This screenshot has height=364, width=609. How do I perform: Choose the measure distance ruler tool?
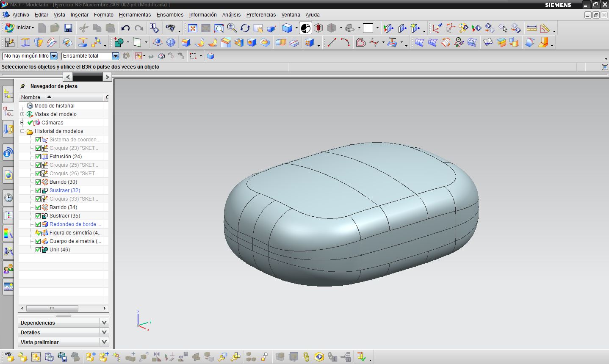tap(532, 28)
